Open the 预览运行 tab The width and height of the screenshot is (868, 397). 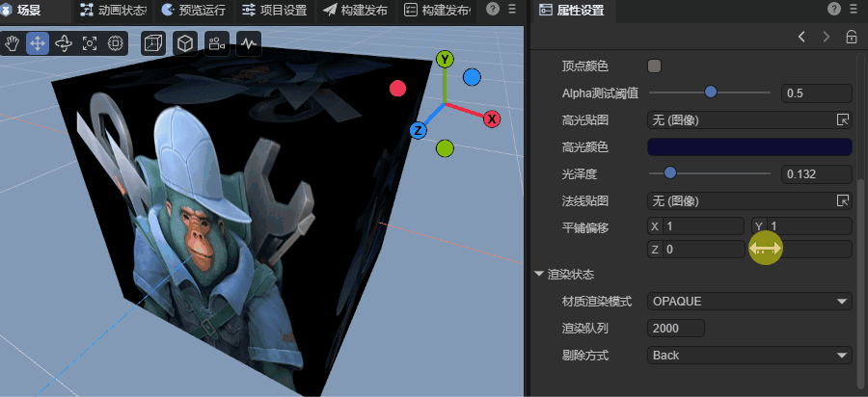tap(196, 10)
